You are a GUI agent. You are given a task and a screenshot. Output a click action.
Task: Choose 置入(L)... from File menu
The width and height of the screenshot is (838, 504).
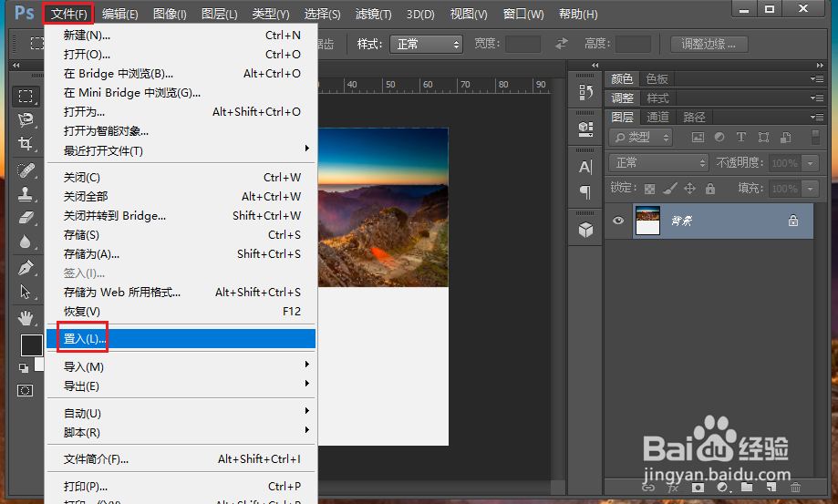click(x=181, y=339)
